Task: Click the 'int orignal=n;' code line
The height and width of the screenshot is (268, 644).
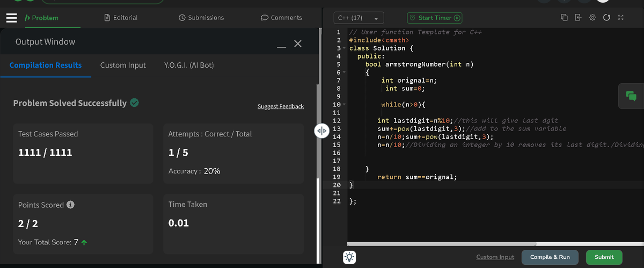Action: 409,80
